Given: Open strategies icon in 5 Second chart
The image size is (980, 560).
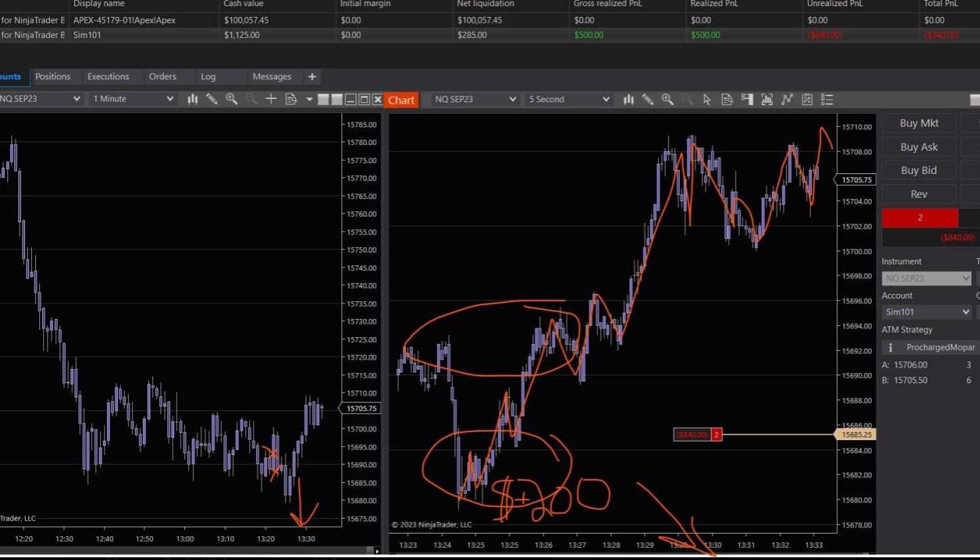Looking at the screenshot, I should [x=787, y=100].
